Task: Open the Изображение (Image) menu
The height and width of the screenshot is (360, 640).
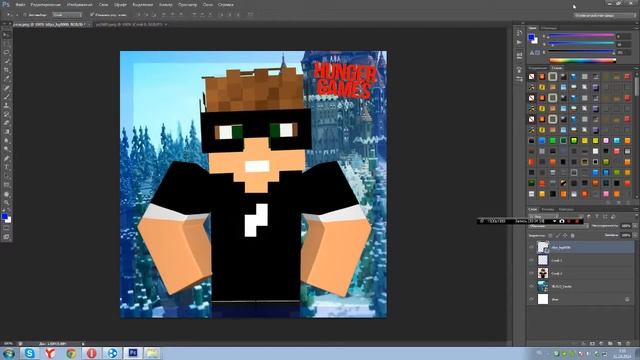Action: pyautogui.click(x=80, y=5)
